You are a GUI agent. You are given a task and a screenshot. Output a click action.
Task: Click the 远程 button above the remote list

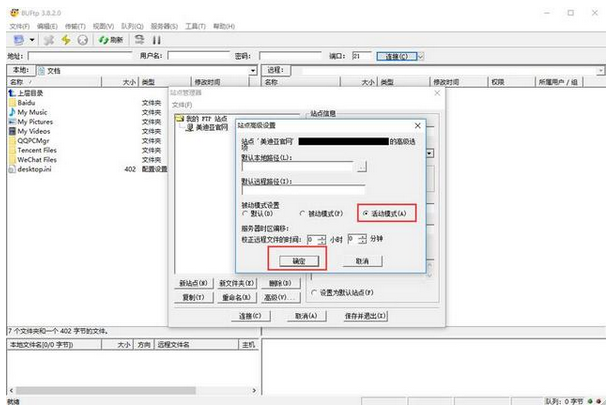[x=275, y=70]
